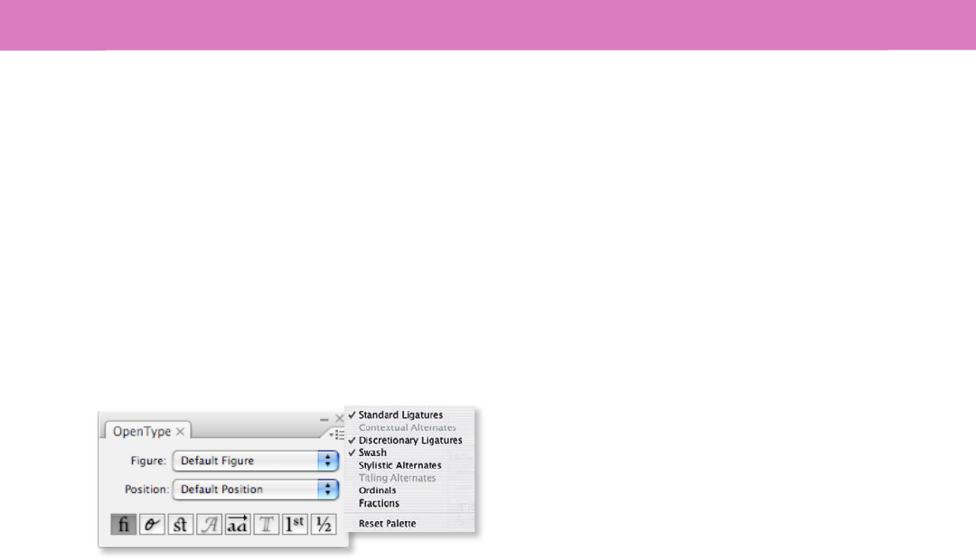Uncheck Discretionary Ligatures in the menu

[409, 441]
